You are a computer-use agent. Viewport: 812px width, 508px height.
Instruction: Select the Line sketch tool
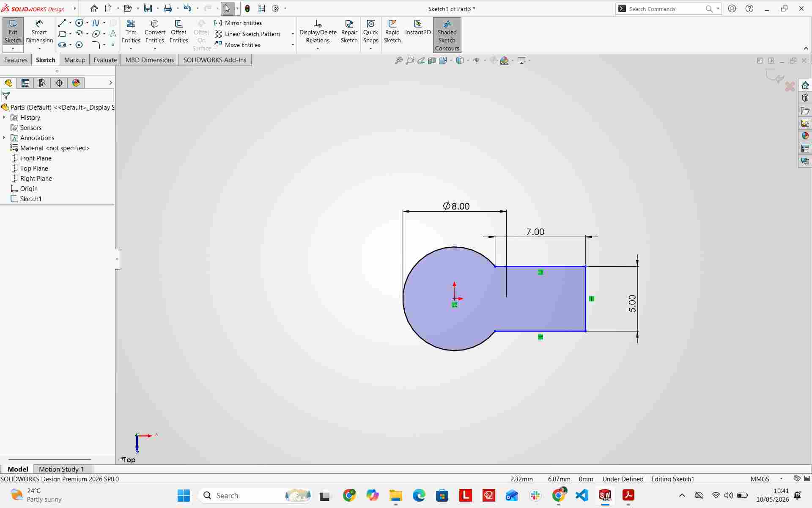pos(62,23)
